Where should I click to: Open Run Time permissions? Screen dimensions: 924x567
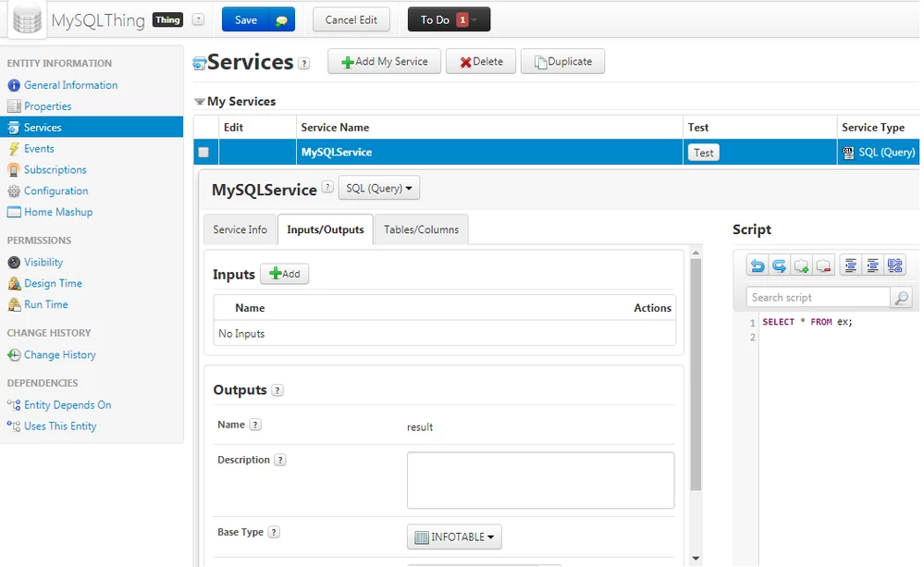46,304
